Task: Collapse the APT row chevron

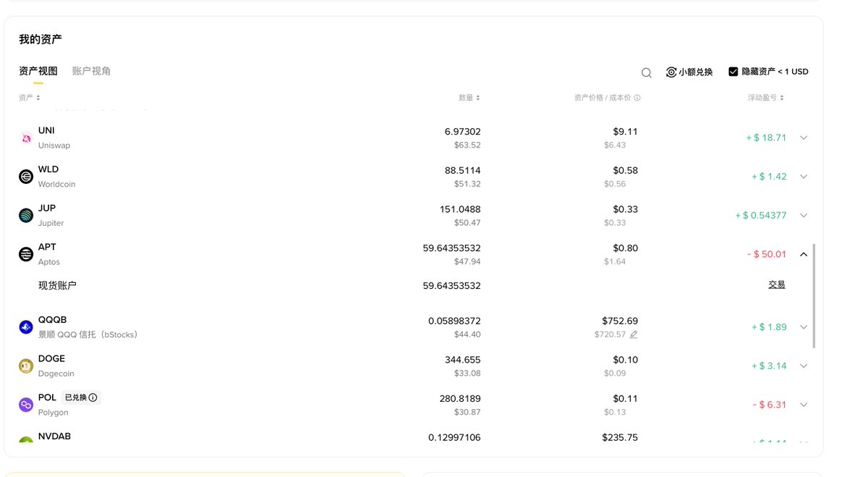Action: [804, 254]
